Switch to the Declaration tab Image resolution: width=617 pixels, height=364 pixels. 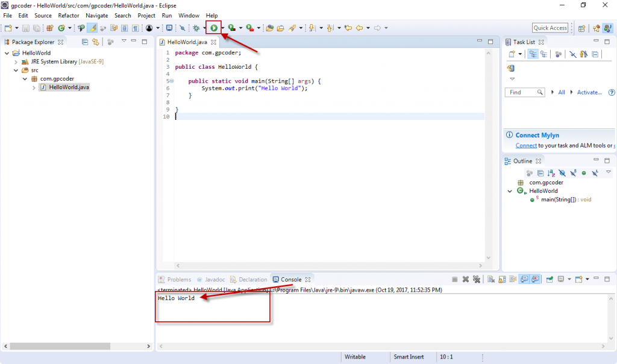click(249, 280)
